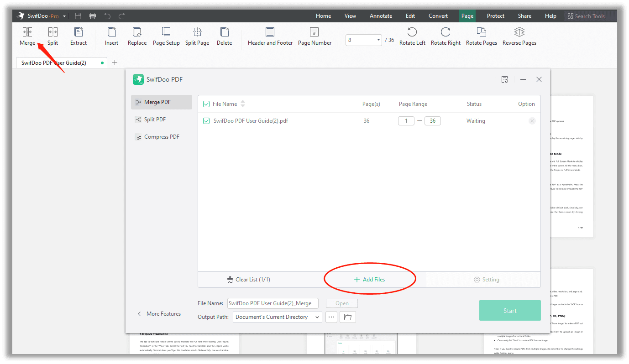The width and height of the screenshot is (629, 364).
Task: Go back to More Features
Action: pos(159,314)
